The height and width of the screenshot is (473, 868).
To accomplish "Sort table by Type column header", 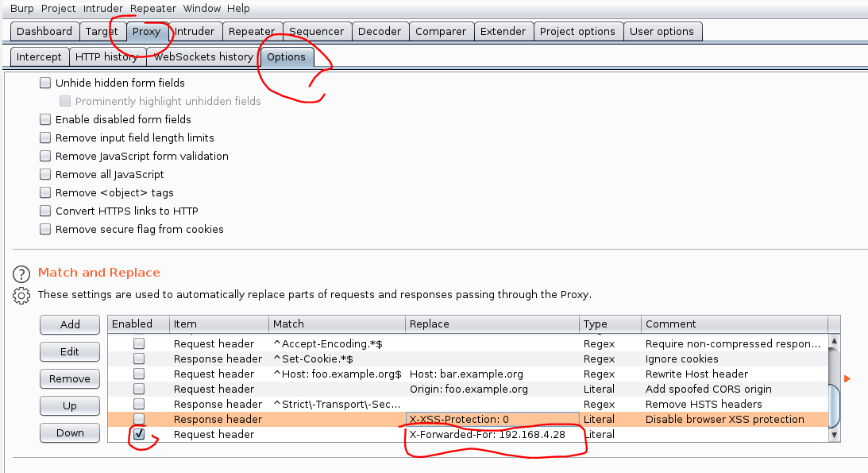I will point(610,324).
